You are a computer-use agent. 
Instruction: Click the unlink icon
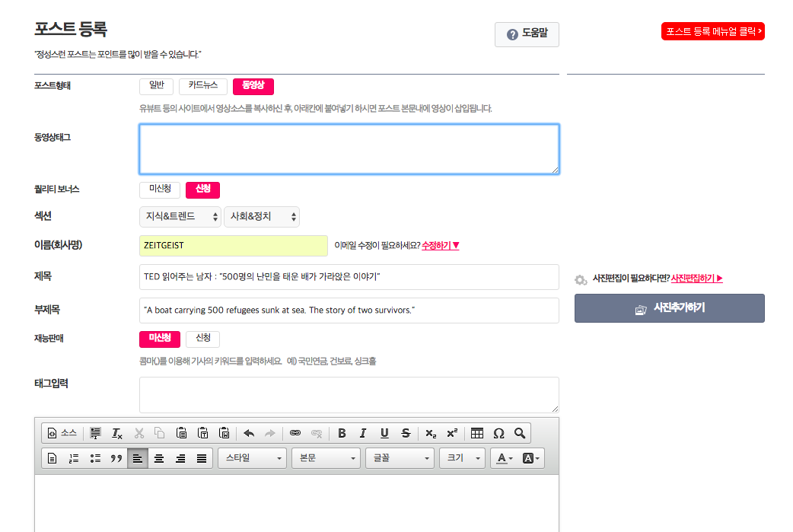coord(317,433)
